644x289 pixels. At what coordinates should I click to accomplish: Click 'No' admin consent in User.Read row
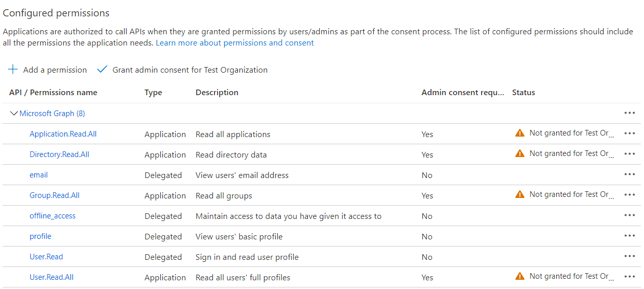coord(427,257)
